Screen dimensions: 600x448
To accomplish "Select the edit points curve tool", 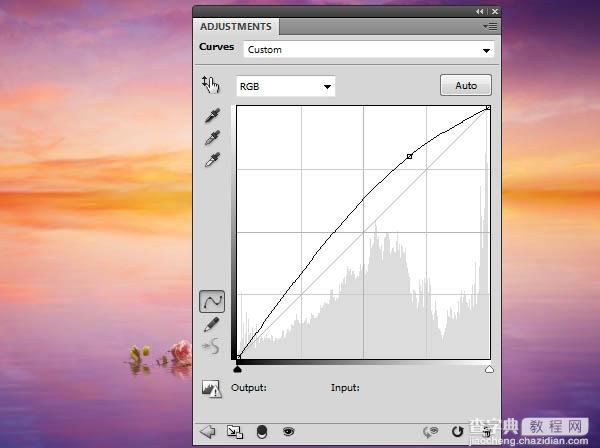I will coord(212,301).
